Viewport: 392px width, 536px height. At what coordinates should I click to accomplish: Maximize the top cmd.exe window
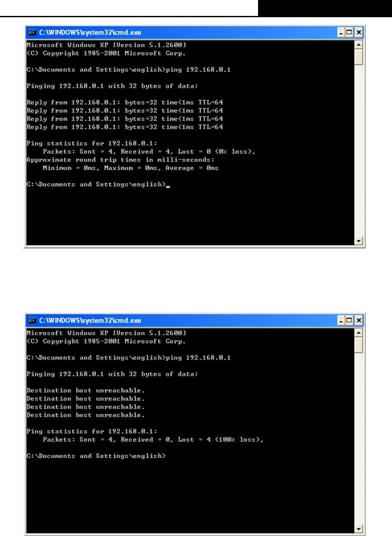pos(350,32)
